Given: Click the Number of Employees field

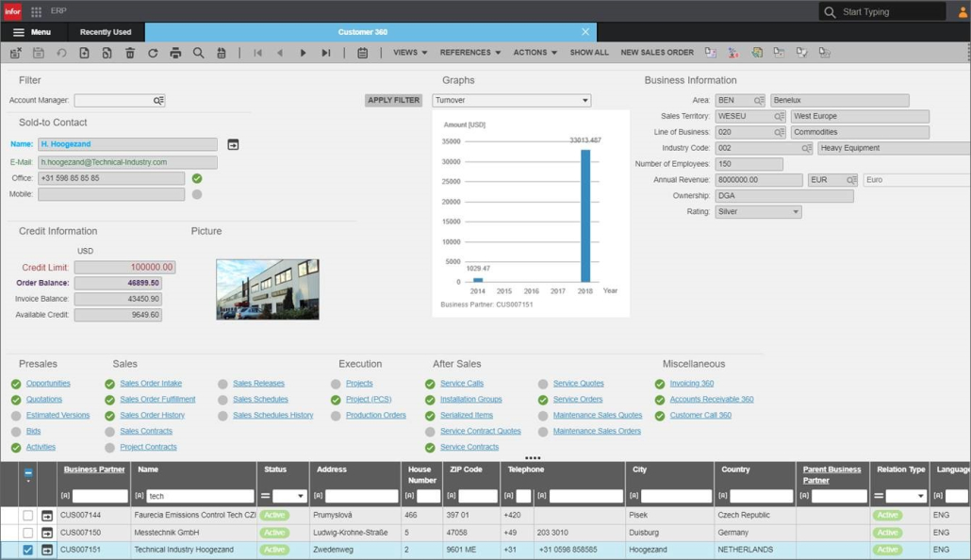Looking at the screenshot, I should 749,164.
